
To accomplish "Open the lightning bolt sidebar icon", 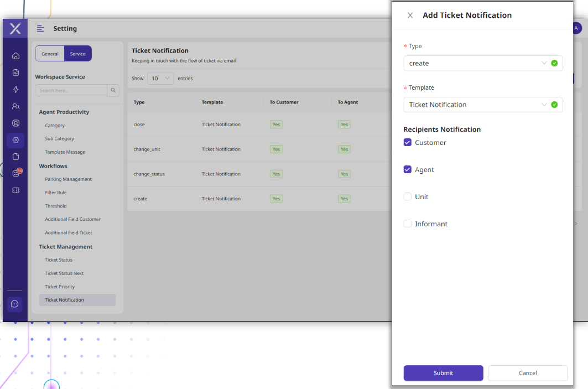I will tap(15, 90).
